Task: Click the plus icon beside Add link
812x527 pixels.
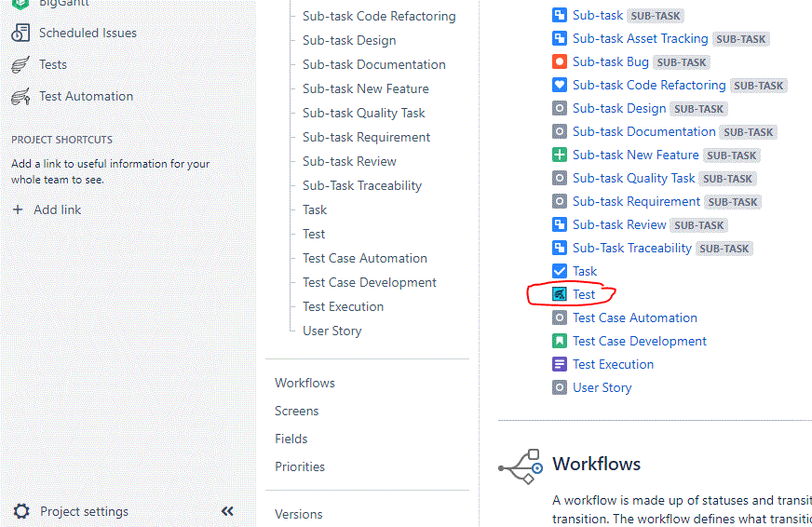Action: (18, 209)
